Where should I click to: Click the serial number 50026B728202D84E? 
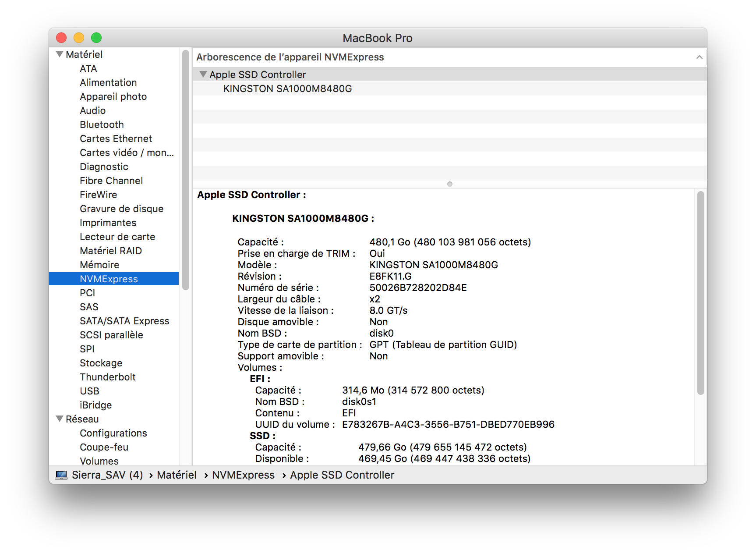[418, 288]
